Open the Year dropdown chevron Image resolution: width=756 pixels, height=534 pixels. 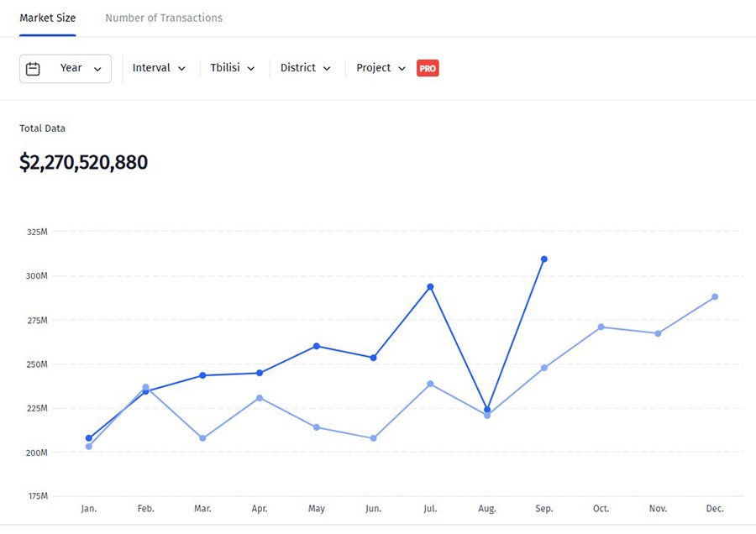97,69
